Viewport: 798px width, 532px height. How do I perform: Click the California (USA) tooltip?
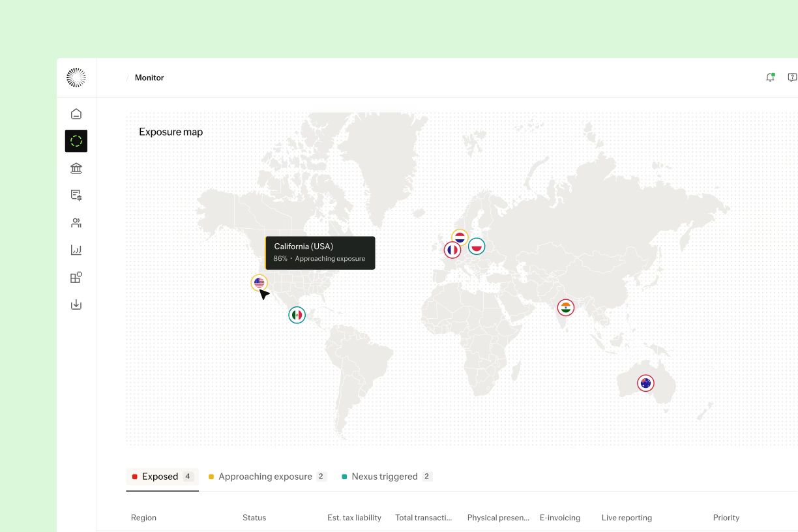pos(320,253)
